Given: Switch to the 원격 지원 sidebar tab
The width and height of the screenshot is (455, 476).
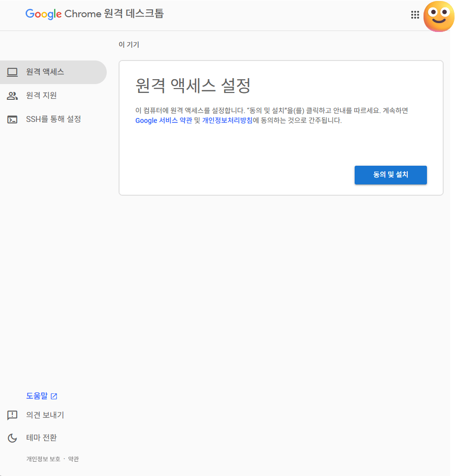Looking at the screenshot, I should pyautogui.click(x=53, y=96).
